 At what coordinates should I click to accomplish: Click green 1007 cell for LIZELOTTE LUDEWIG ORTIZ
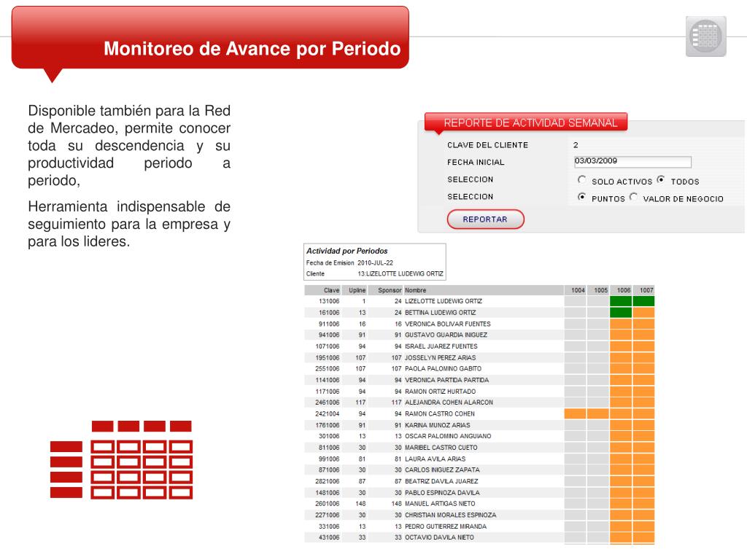coord(643,301)
